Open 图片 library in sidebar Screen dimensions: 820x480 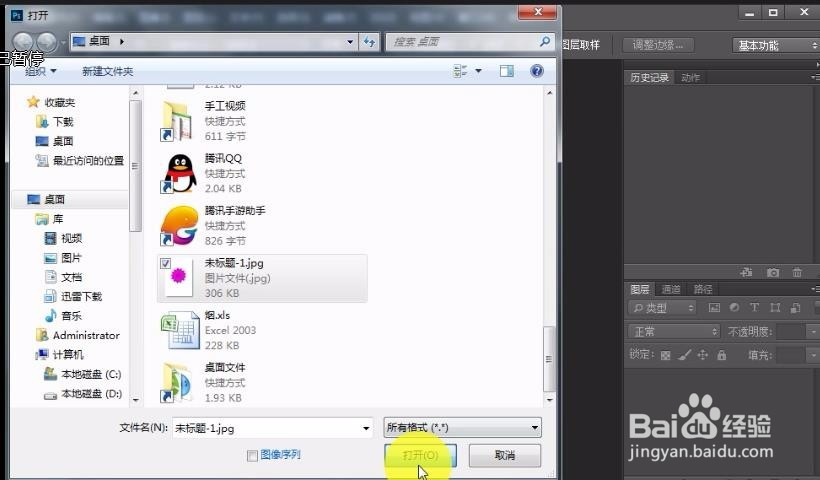[x=63, y=258]
